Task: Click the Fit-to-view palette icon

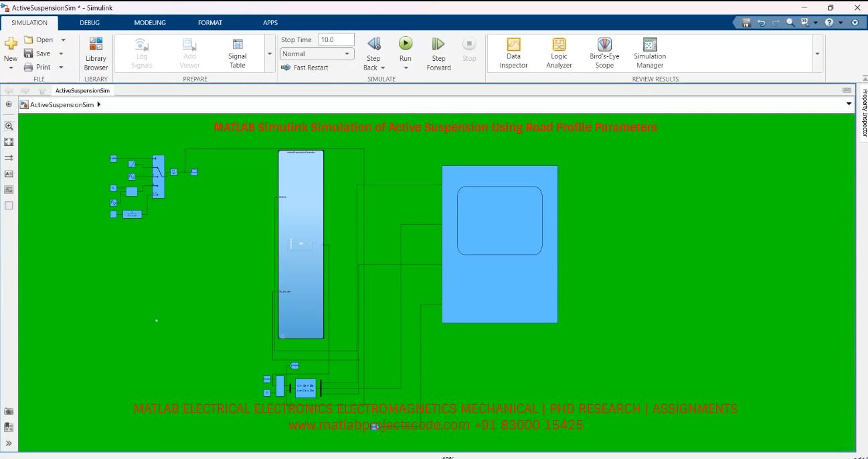Action: pos(9,141)
